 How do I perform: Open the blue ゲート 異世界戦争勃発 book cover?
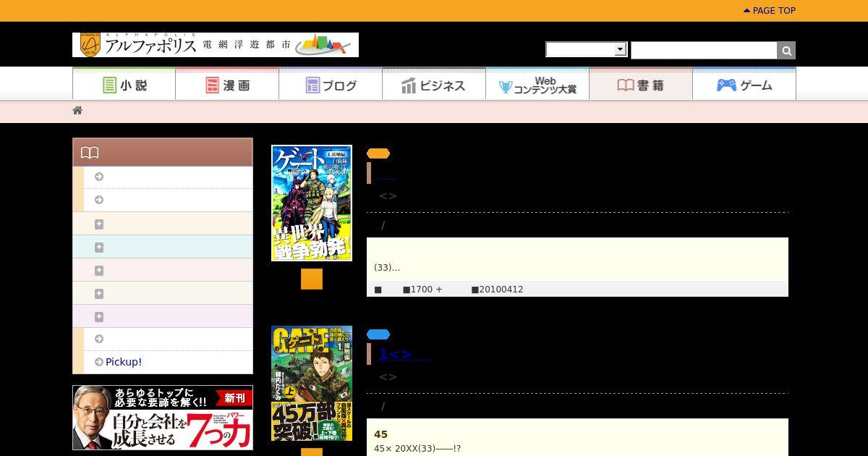click(x=312, y=203)
